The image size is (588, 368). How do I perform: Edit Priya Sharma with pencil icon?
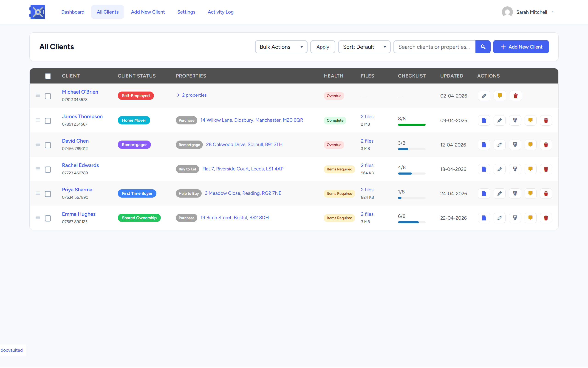click(500, 193)
